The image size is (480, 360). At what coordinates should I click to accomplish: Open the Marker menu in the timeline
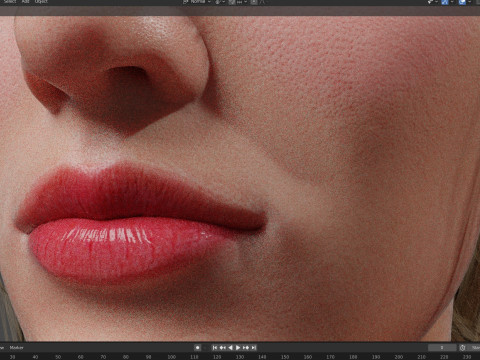(x=16, y=348)
